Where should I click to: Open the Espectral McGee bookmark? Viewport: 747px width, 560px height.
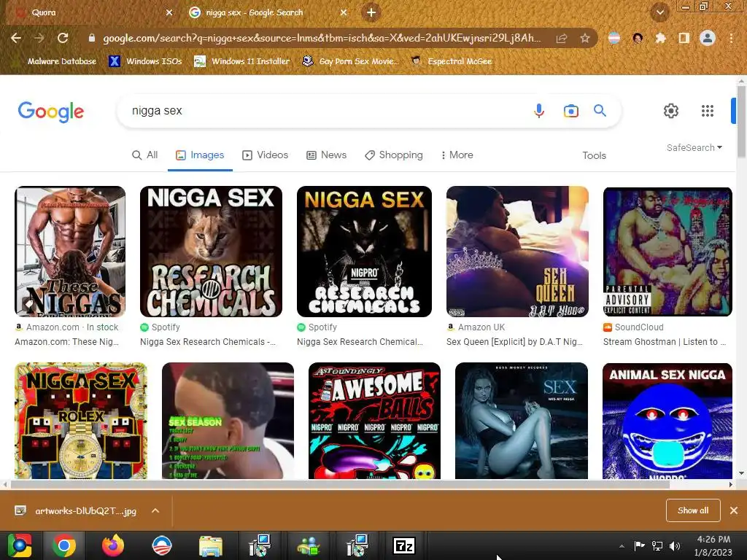pyautogui.click(x=451, y=61)
